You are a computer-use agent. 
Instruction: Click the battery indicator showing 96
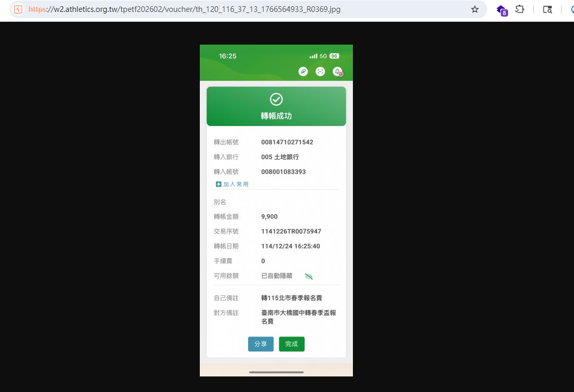(x=334, y=56)
